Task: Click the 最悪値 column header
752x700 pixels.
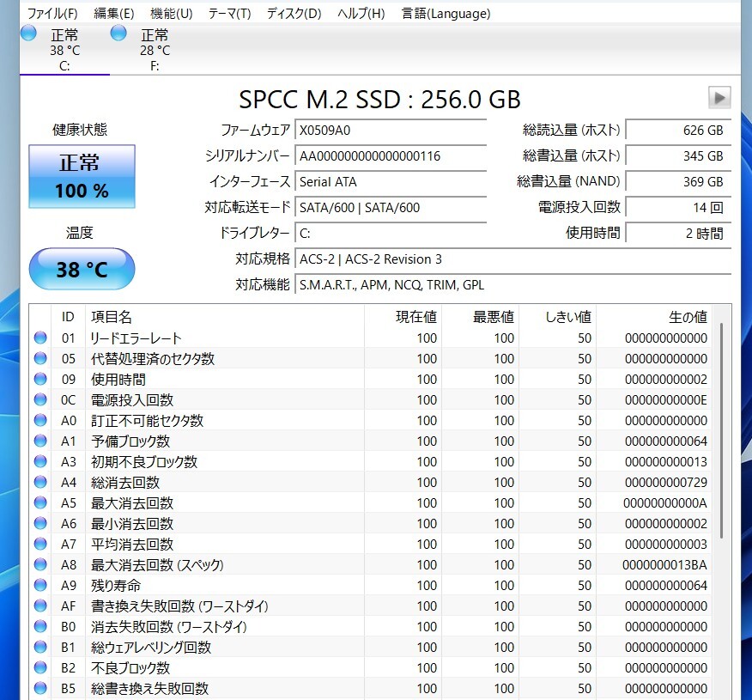Action: point(480,317)
